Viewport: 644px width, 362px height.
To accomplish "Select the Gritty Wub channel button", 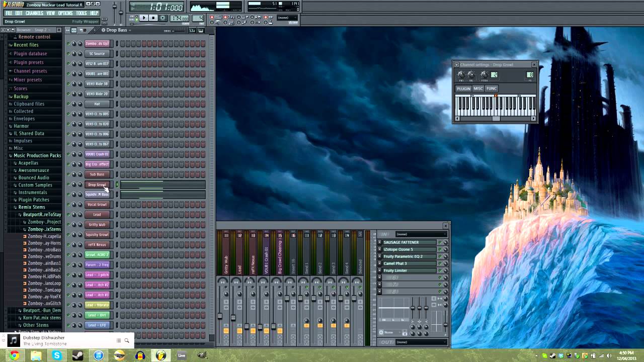I will tap(97, 225).
